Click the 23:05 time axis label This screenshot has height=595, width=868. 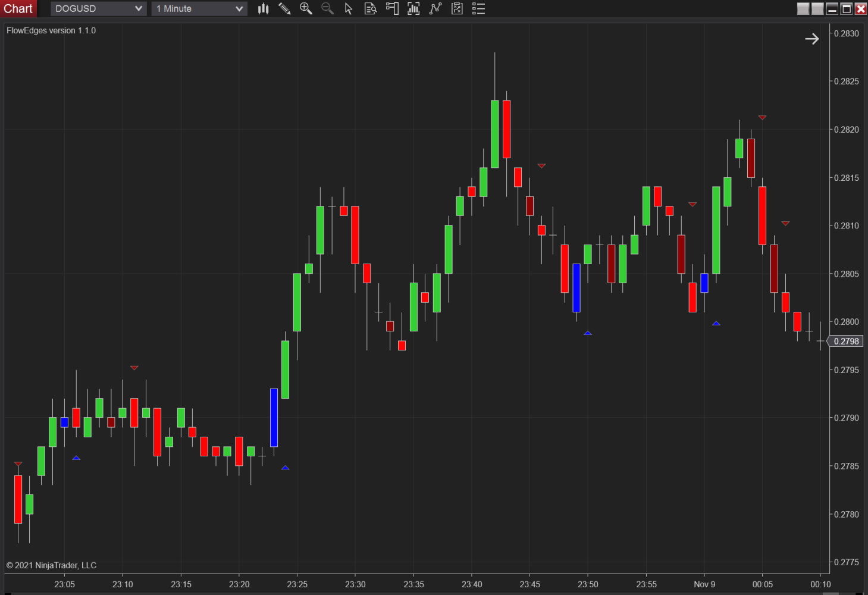[64, 584]
